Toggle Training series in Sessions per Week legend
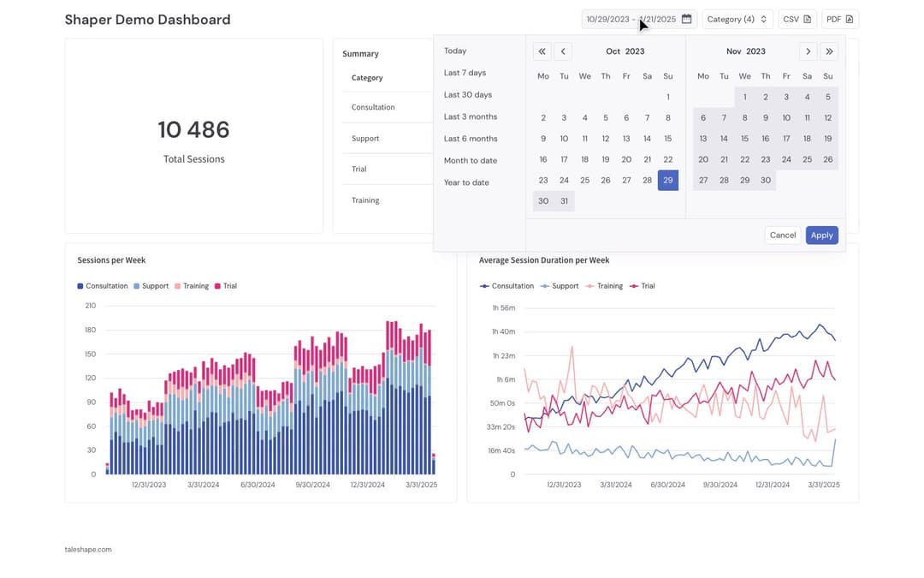The image size is (924, 578). pos(192,286)
